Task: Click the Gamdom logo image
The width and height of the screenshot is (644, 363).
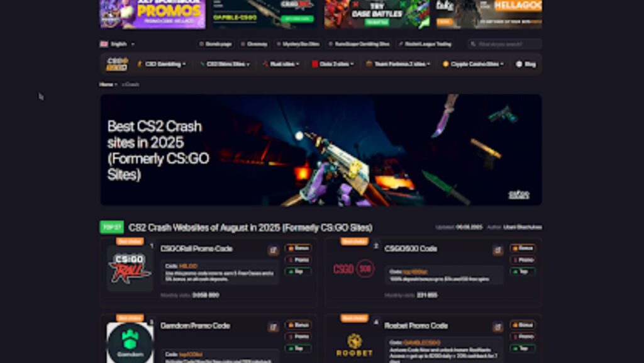Action: (130, 342)
